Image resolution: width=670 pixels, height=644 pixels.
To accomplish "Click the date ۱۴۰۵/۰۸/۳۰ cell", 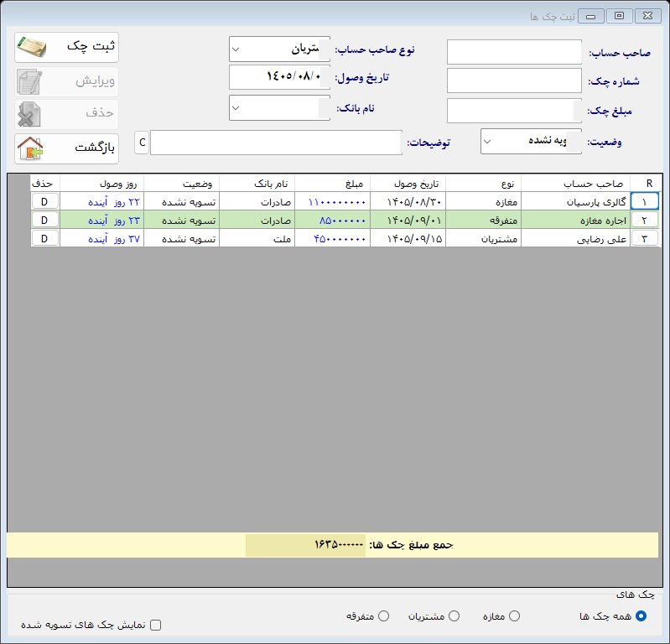I will pyautogui.click(x=408, y=201).
